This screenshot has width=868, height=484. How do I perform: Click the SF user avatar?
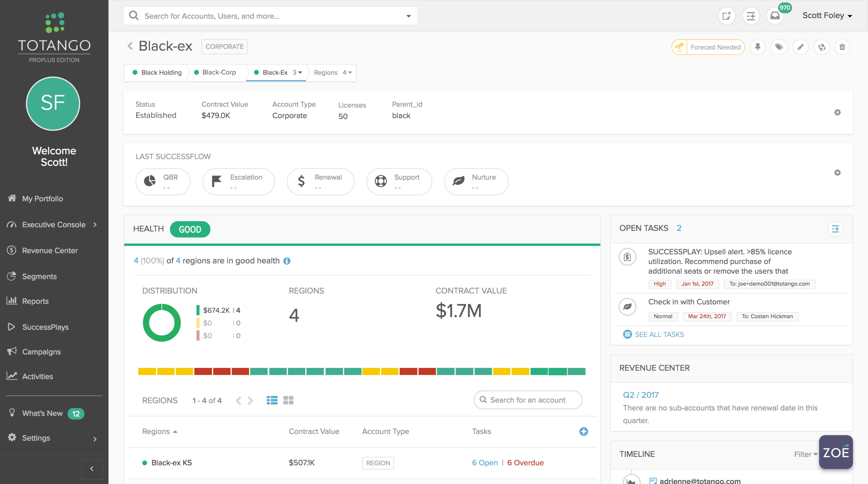pos(53,104)
